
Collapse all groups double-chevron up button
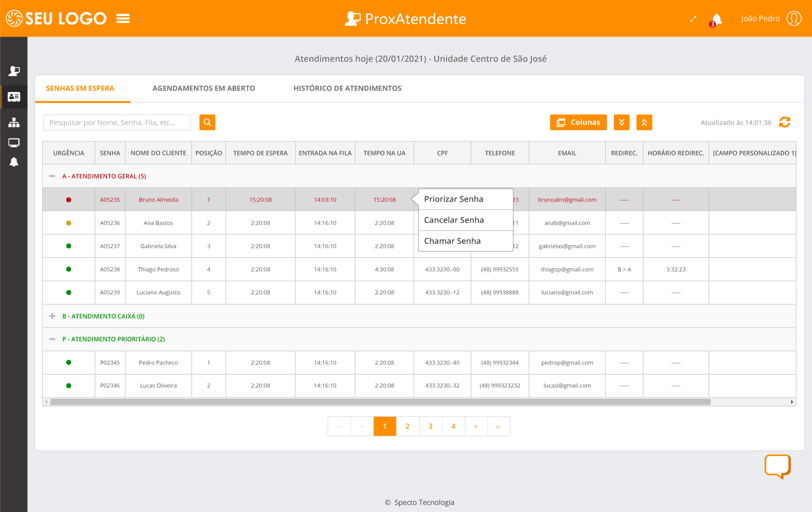[x=644, y=122]
